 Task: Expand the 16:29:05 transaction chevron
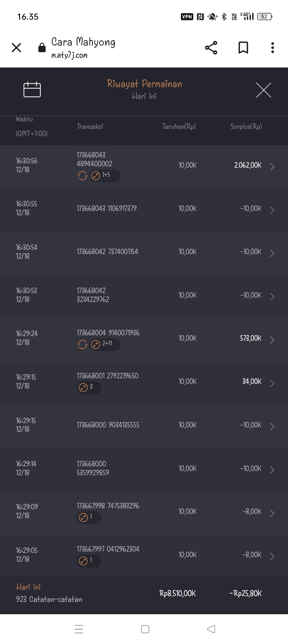pos(272,556)
